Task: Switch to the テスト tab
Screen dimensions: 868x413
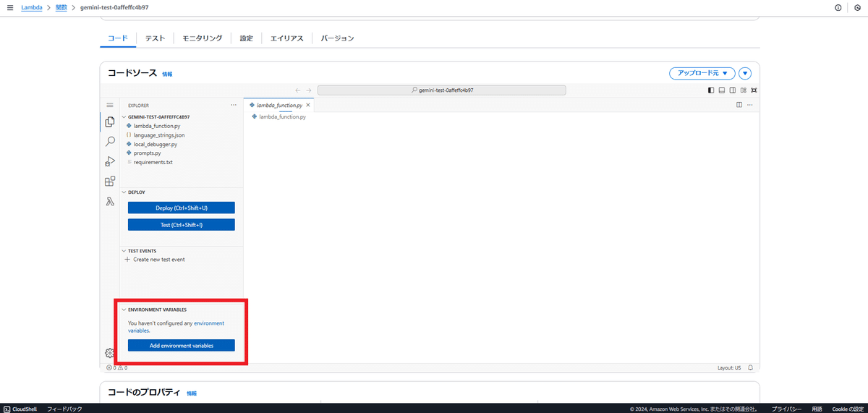Action: [155, 38]
